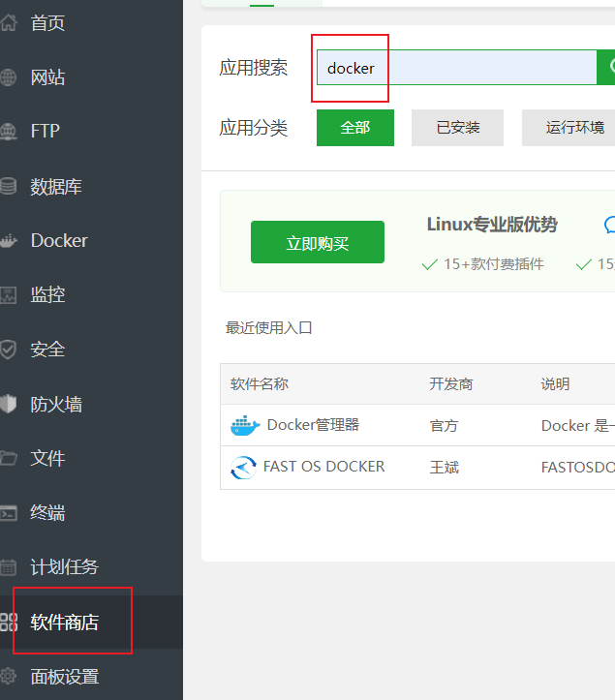615x700 pixels.
Task: Open the 终端 menu item
Action: click(47, 513)
